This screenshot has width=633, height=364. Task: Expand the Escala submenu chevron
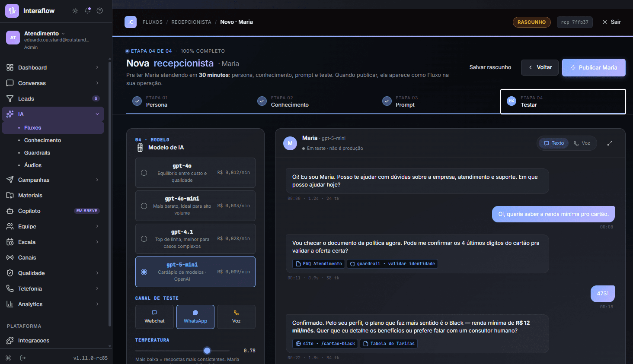click(97, 242)
